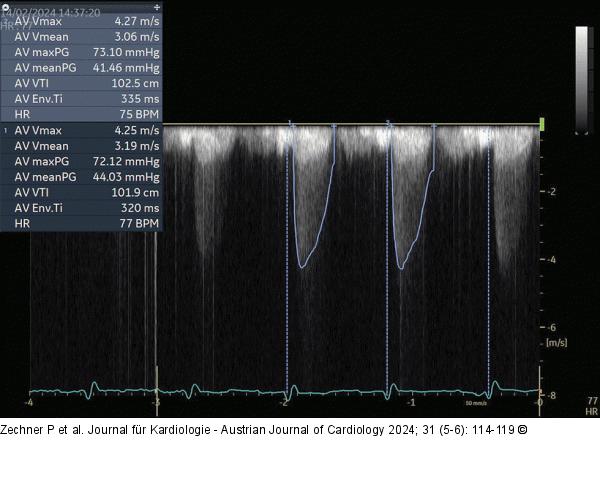The image size is (600, 479).
Task: Select the HR 75 BPM row
Action: (x=84, y=113)
